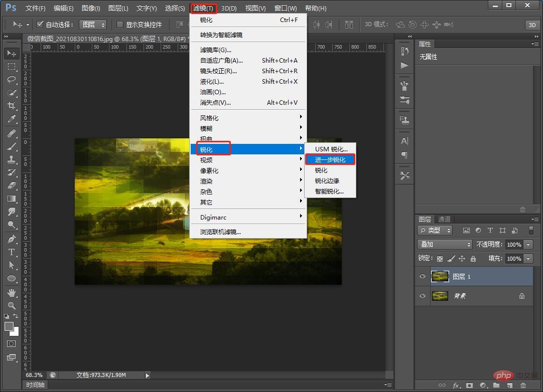Select the Brush tool
The image size is (543, 392).
12,146
